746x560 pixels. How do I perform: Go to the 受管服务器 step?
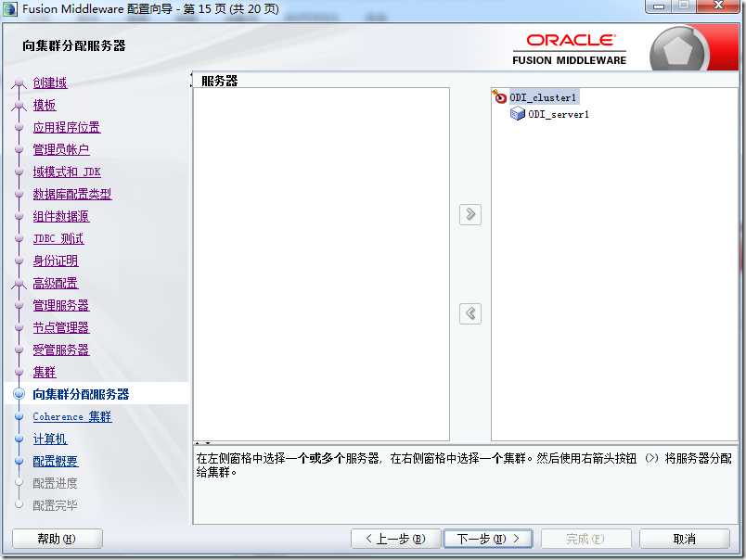tap(61, 350)
